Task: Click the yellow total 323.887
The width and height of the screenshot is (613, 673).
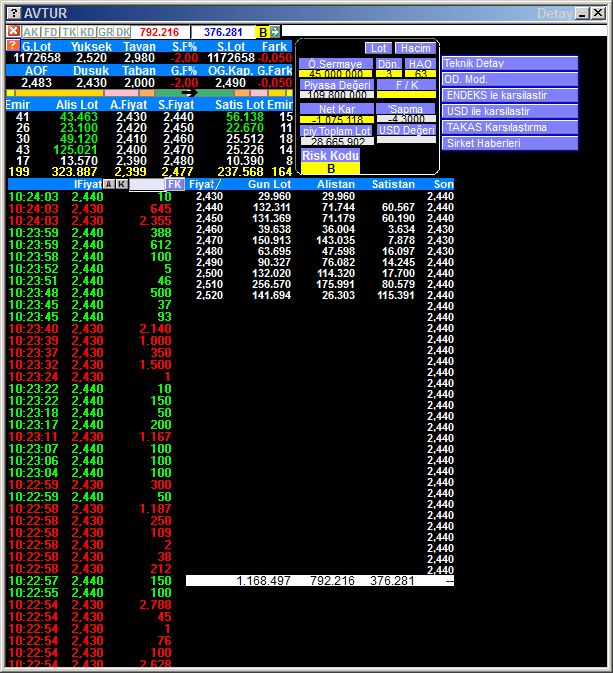Action: pyautogui.click(x=75, y=172)
